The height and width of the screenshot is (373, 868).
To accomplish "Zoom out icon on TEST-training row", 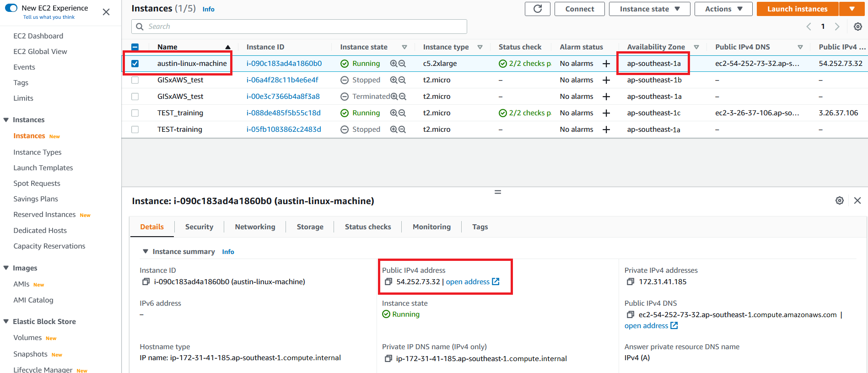I will pyautogui.click(x=402, y=130).
